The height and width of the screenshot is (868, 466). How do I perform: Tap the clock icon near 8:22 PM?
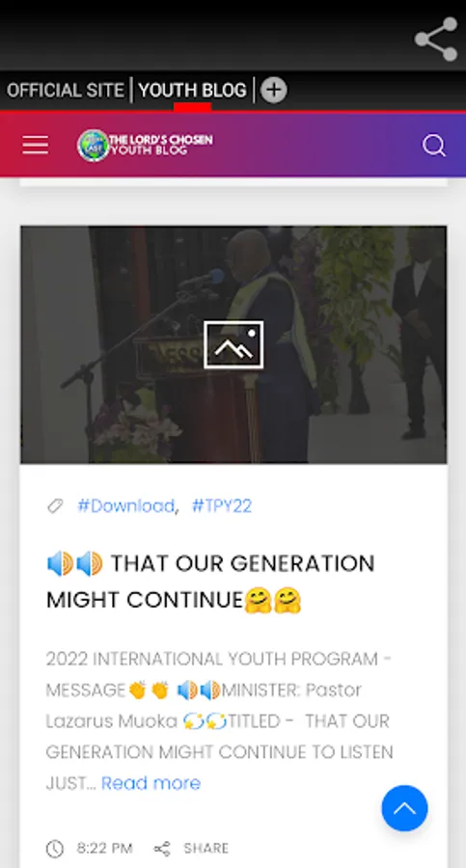pyautogui.click(x=55, y=848)
